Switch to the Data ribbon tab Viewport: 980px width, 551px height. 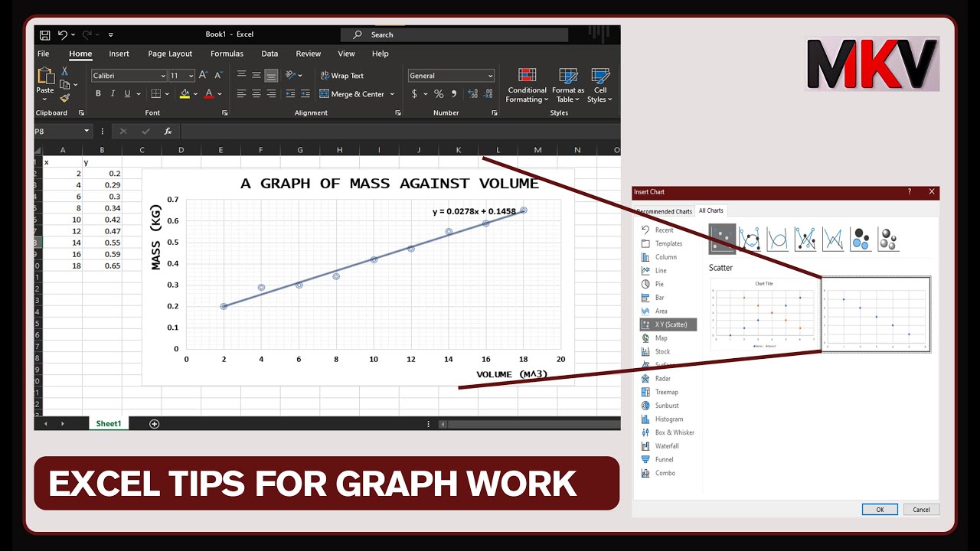tap(269, 54)
